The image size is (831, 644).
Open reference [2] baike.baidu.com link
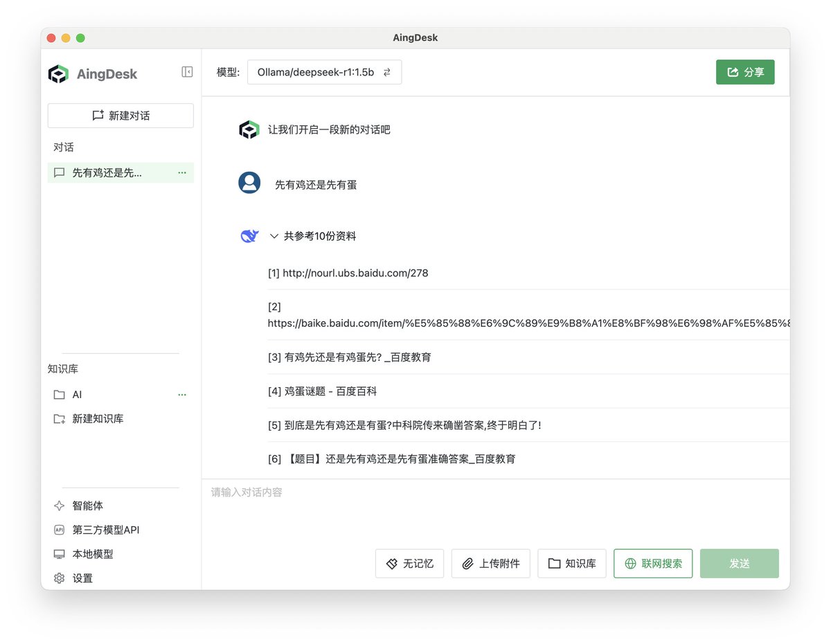[x=529, y=315]
